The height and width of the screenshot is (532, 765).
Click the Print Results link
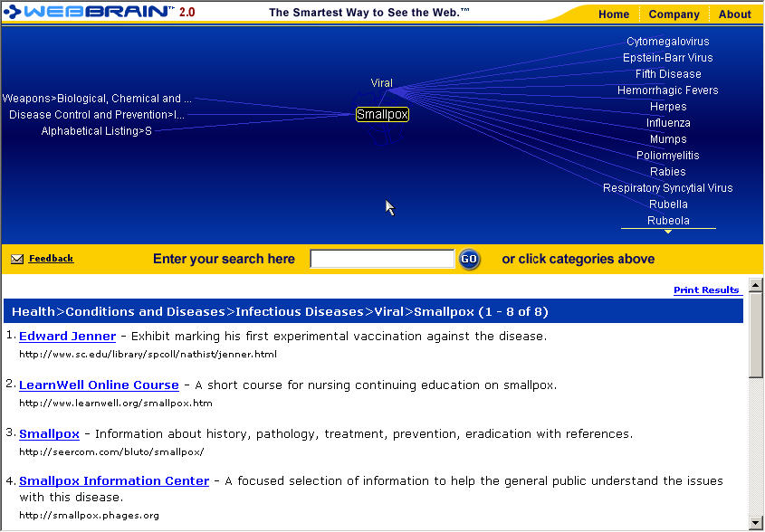point(706,290)
